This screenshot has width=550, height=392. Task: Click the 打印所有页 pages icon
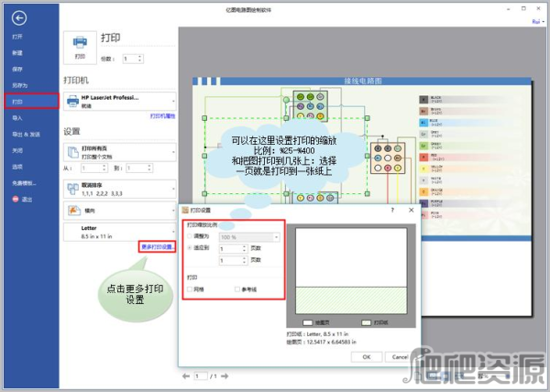coord(73,152)
